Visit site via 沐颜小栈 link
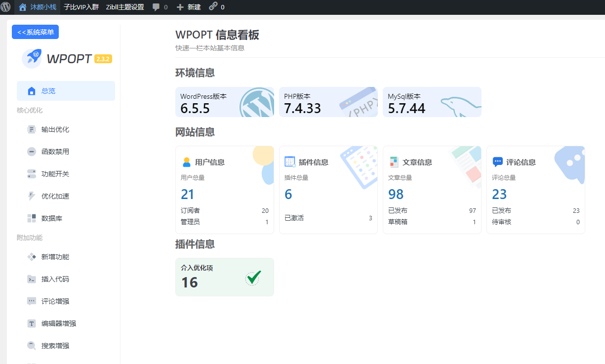This screenshot has width=605, height=364. pyautogui.click(x=38, y=7)
